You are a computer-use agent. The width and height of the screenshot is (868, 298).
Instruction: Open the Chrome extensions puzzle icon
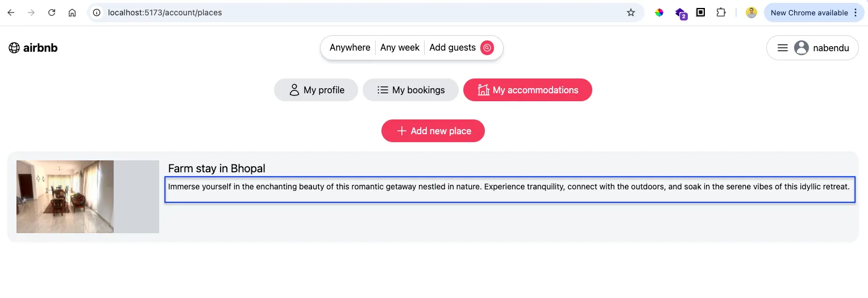tap(721, 13)
